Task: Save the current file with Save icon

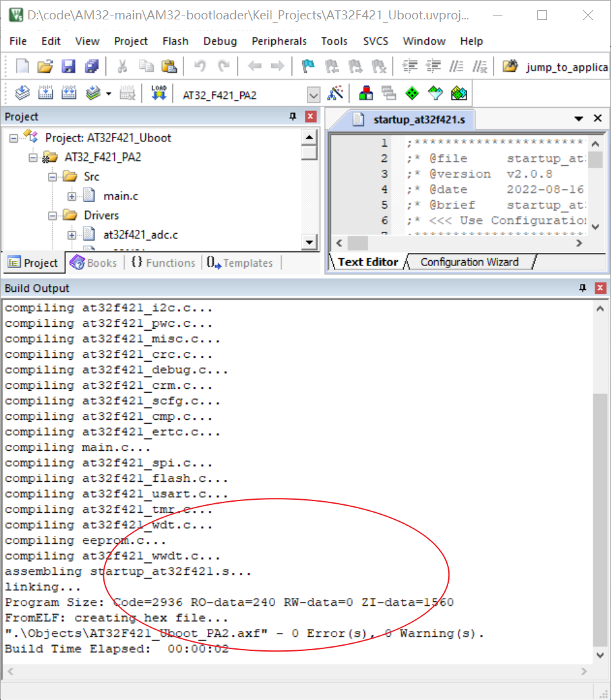Action: 68,67
